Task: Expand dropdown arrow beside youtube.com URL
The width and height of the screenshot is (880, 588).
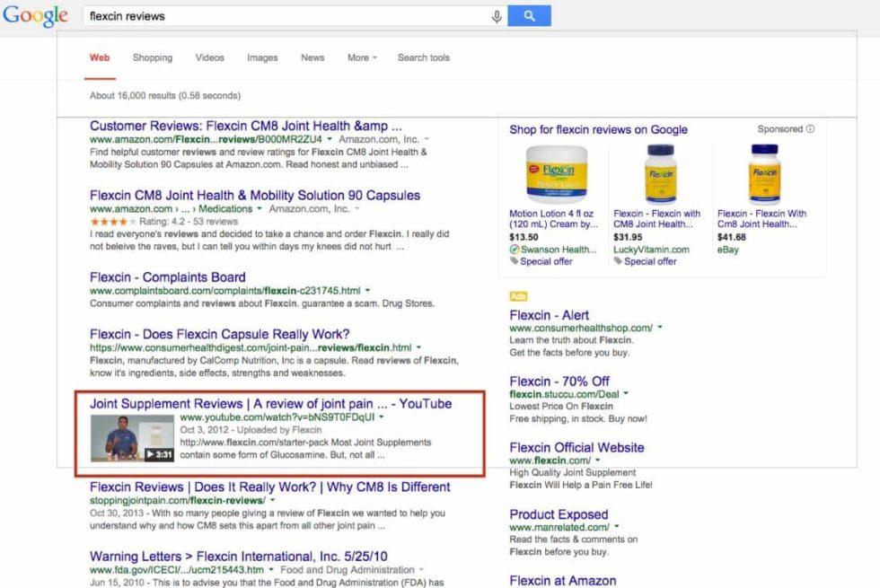Action: 381,417
